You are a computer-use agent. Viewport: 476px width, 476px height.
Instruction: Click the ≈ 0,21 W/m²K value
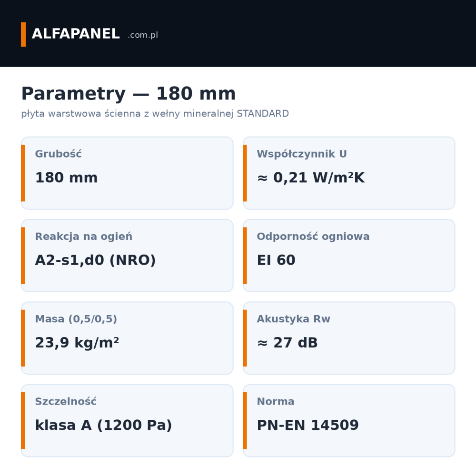311,178
